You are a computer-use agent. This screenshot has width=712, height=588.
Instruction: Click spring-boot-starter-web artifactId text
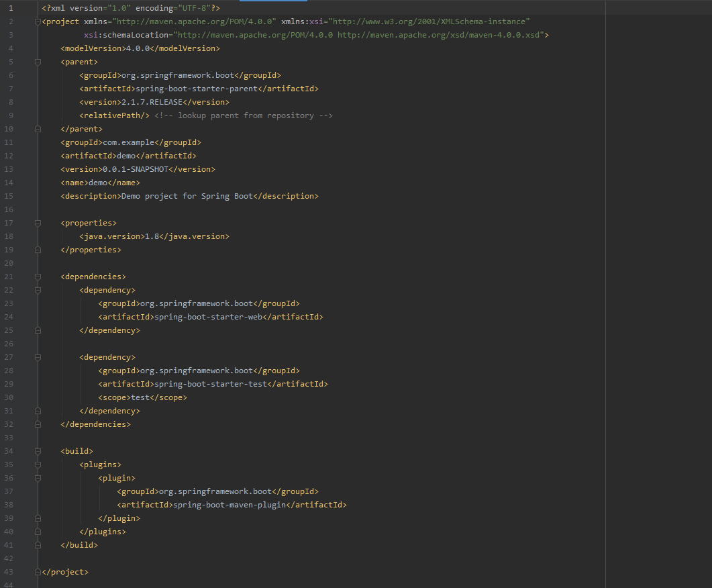click(208, 317)
